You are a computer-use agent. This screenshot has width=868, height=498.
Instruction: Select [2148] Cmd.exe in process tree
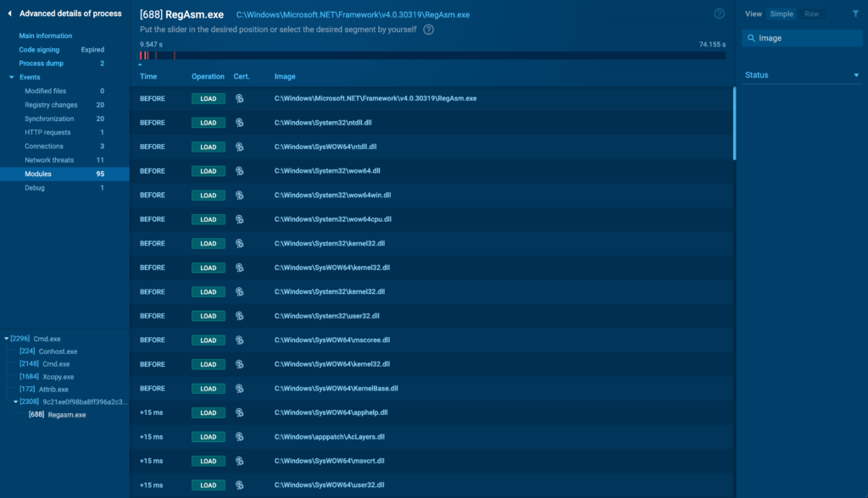(x=45, y=364)
